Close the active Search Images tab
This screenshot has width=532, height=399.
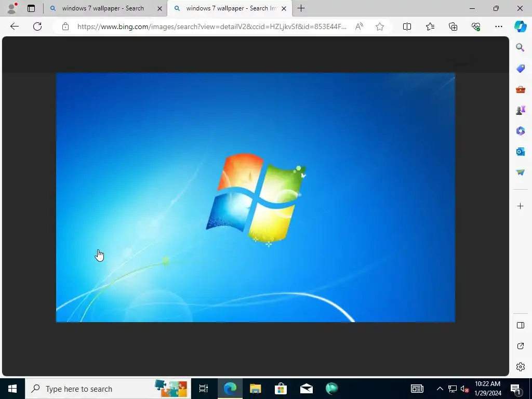(x=284, y=8)
